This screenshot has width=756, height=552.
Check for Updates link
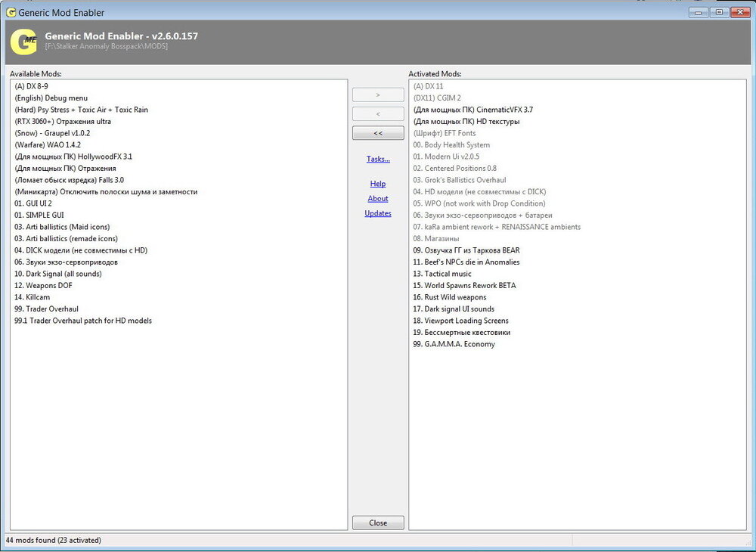pyautogui.click(x=378, y=213)
